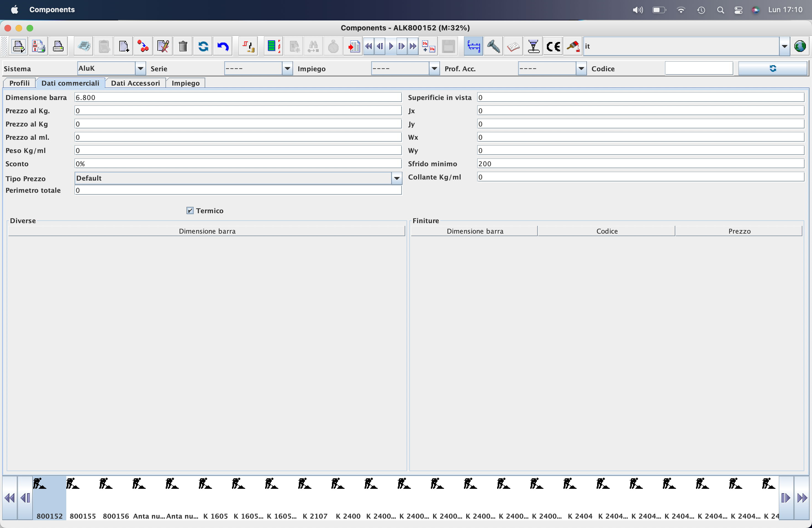Expand the Serie dropdown arrow
Viewport: 812px width, 528px height.
point(288,68)
